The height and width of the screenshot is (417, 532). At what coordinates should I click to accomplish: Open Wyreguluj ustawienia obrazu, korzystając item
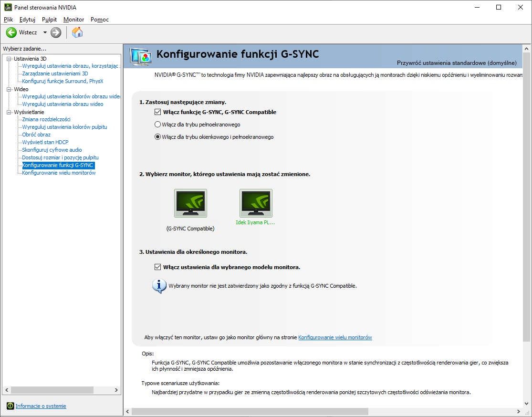pos(71,66)
